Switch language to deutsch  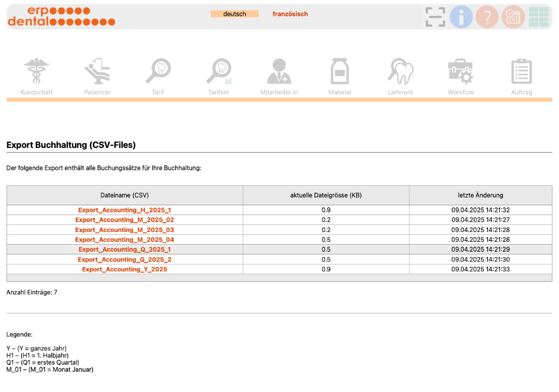[235, 14]
